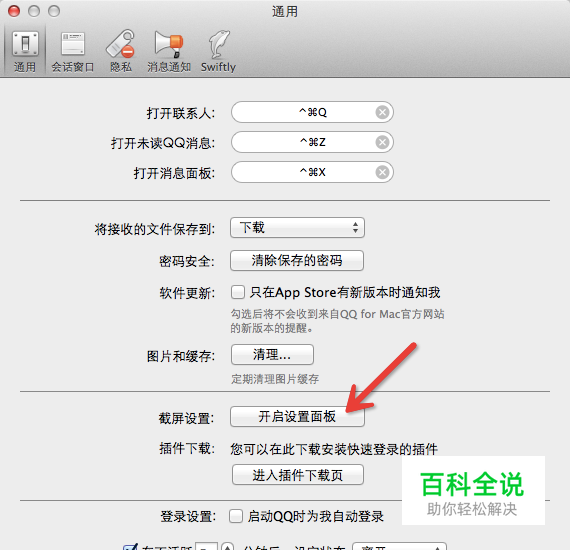Screen dimensions: 570x550
Task: Open the 通用 general preferences tab
Action: (25, 51)
